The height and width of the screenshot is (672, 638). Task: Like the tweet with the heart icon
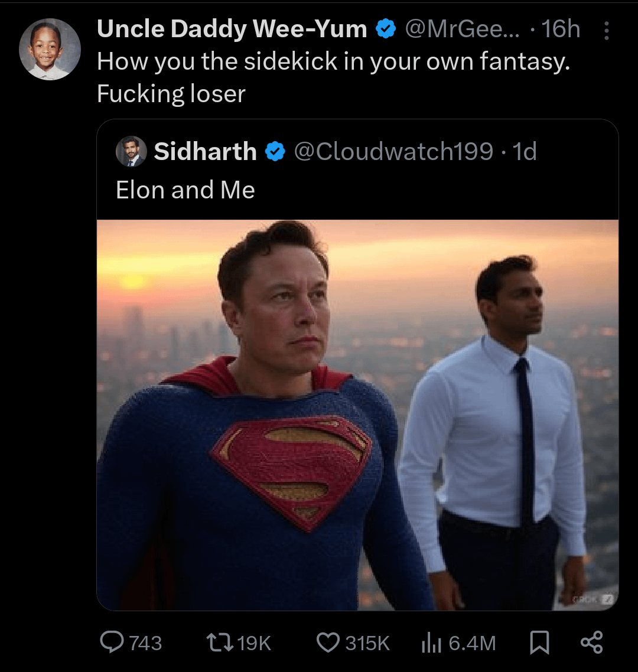(328, 642)
